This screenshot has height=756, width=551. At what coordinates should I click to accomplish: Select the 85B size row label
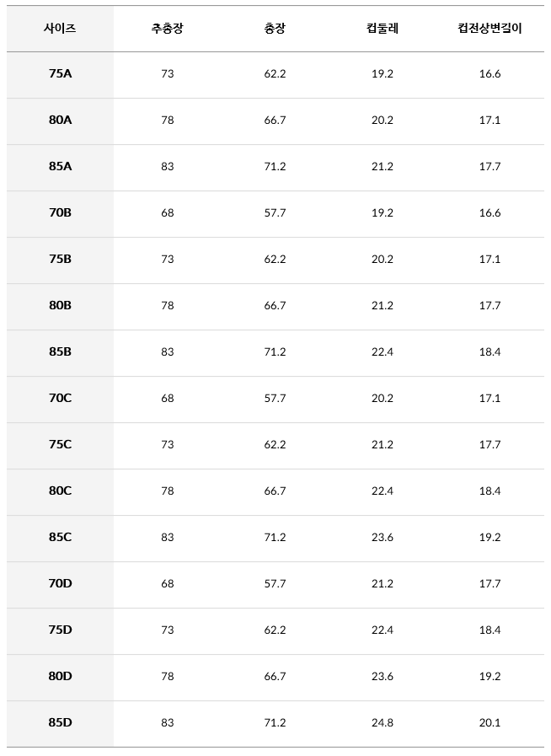tap(60, 351)
